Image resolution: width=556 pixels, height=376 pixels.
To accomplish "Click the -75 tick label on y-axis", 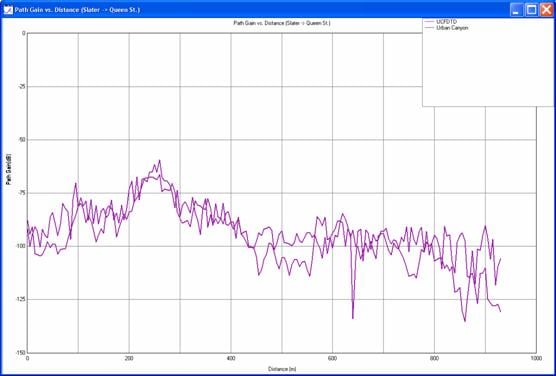I will (22, 193).
